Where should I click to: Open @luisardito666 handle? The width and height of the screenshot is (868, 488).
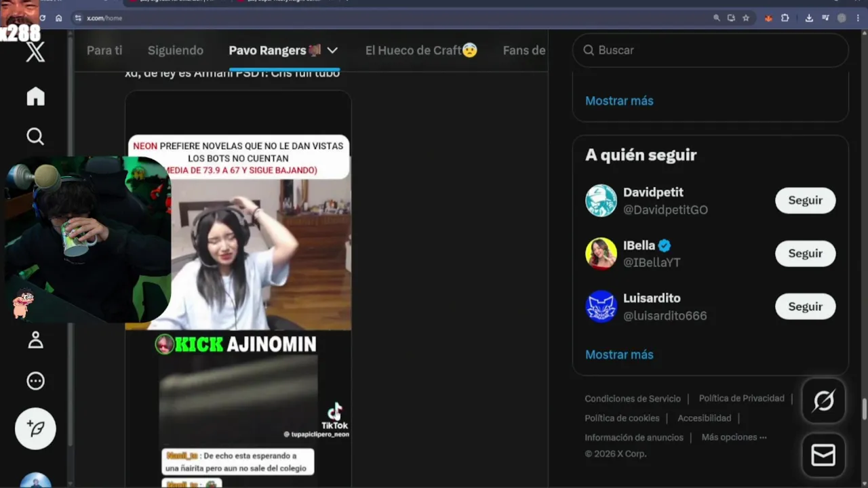point(665,316)
